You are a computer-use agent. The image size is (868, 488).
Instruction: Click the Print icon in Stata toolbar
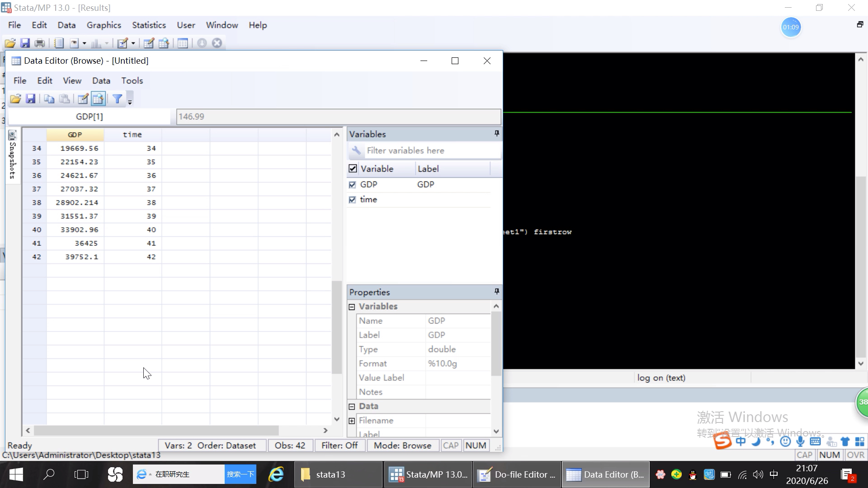40,43
